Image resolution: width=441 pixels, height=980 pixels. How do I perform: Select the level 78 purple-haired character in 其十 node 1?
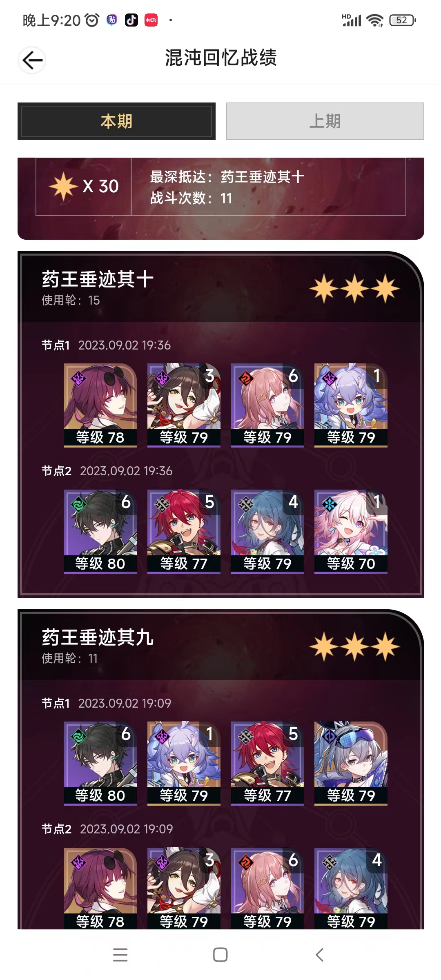(100, 405)
